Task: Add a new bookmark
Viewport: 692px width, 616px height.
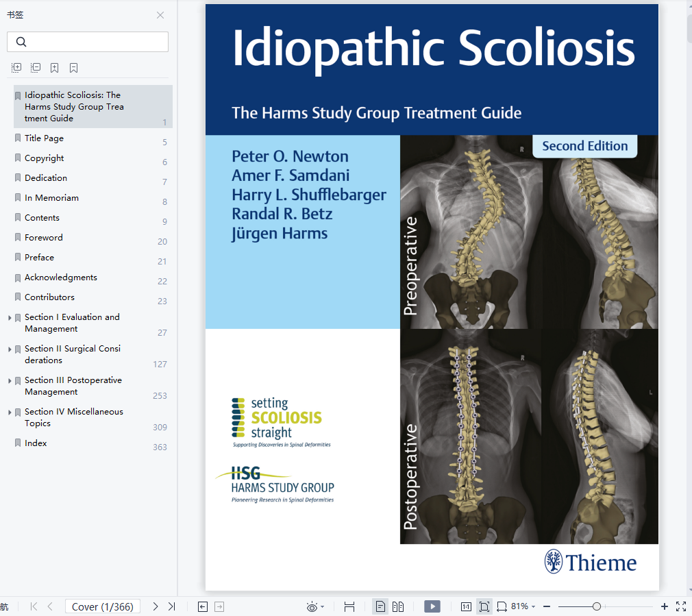Action: [54, 68]
